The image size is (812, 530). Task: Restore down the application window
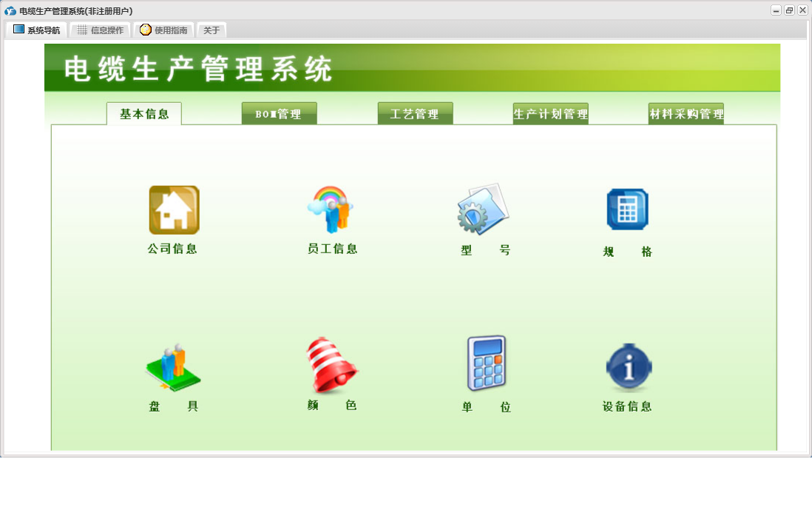(789, 10)
